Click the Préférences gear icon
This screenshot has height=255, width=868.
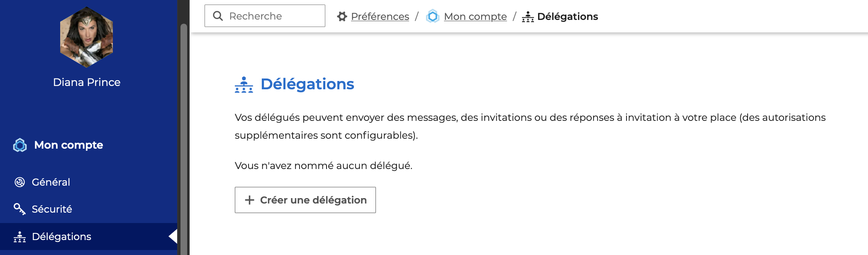pyautogui.click(x=342, y=17)
